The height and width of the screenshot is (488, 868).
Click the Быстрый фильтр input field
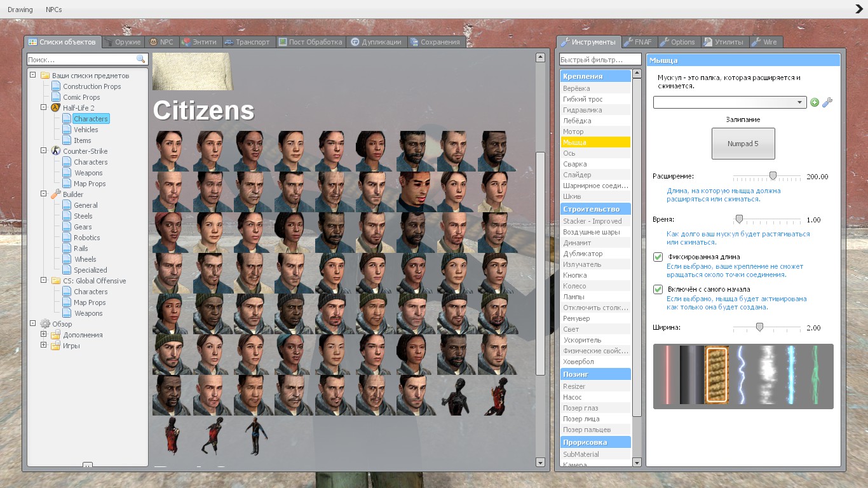pos(600,60)
